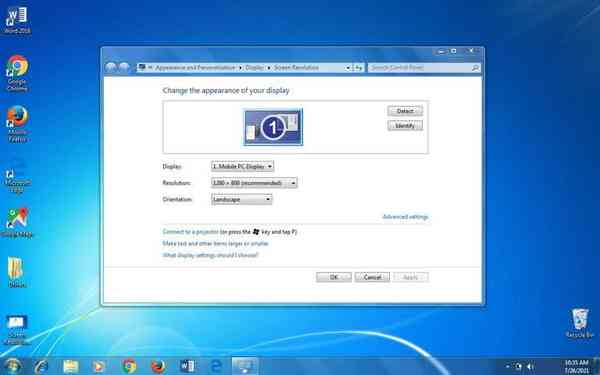Screen dimensions: 600x375
Task: Launch Firefox from the taskbar
Action: [x=158, y=367]
